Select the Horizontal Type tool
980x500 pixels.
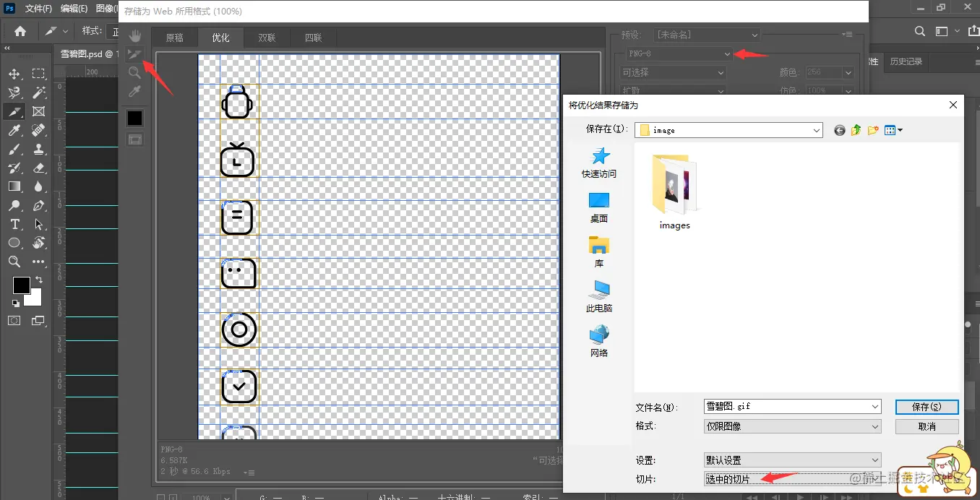[x=14, y=224]
